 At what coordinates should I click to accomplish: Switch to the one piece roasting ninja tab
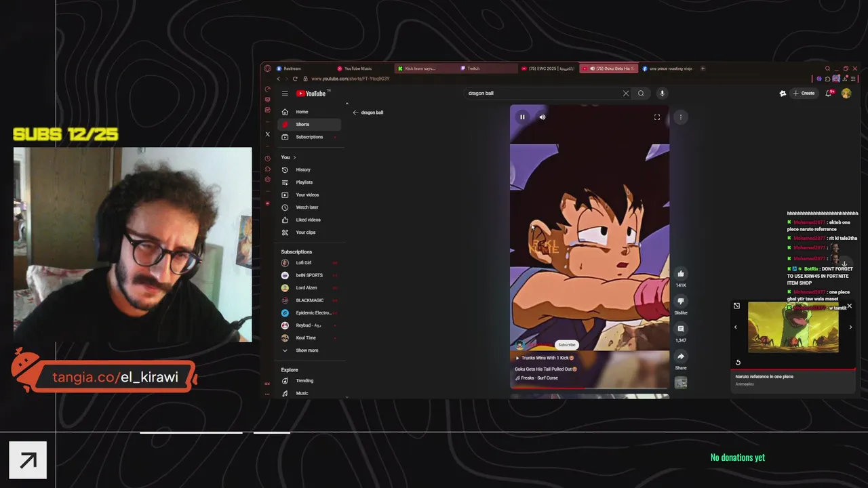[669, 68]
